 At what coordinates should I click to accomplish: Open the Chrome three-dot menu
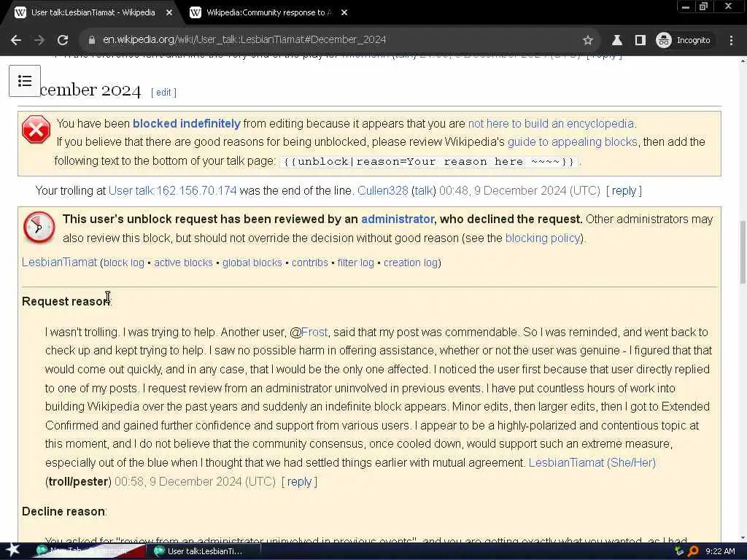[x=731, y=40]
